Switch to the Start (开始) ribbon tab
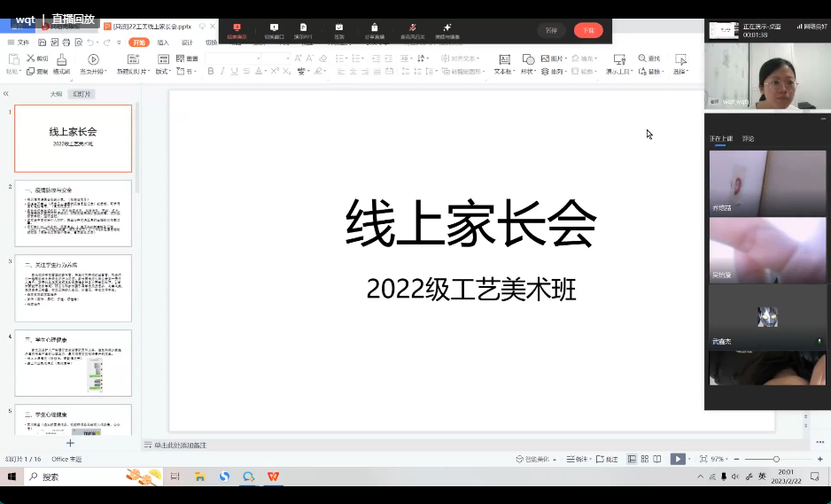The height and width of the screenshot is (504, 831). 139,43
